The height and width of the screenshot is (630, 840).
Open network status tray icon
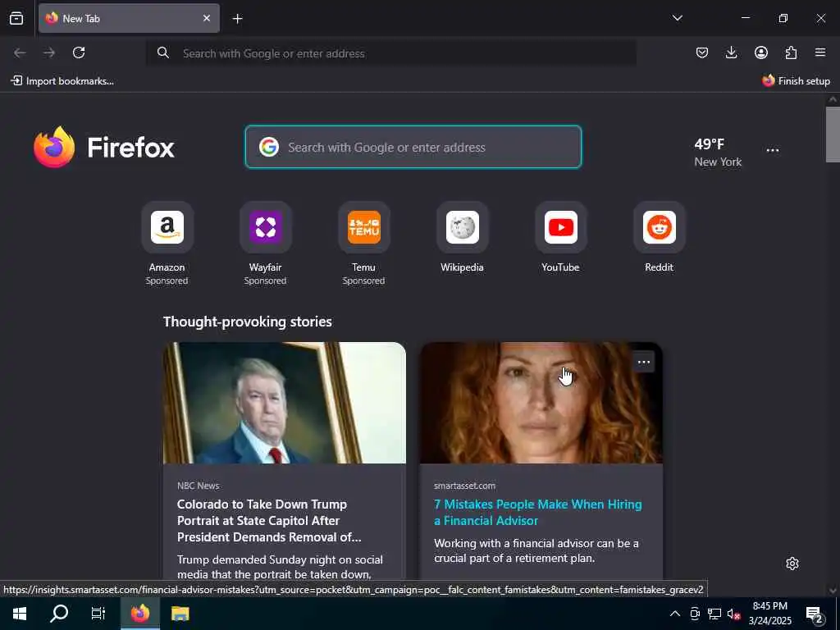click(x=714, y=614)
